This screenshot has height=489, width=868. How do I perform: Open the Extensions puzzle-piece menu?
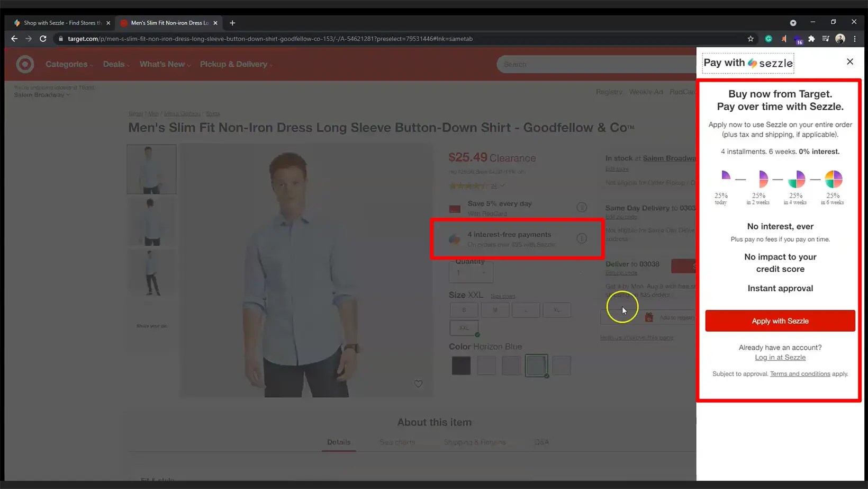point(811,39)
